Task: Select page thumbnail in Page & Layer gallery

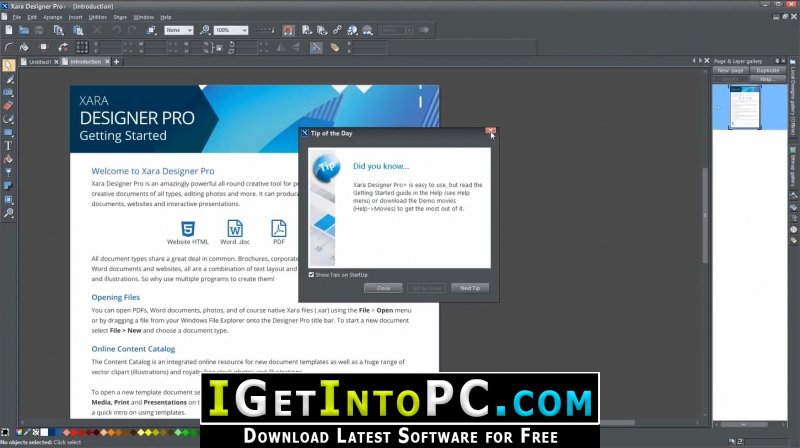Action: [745, 107]
